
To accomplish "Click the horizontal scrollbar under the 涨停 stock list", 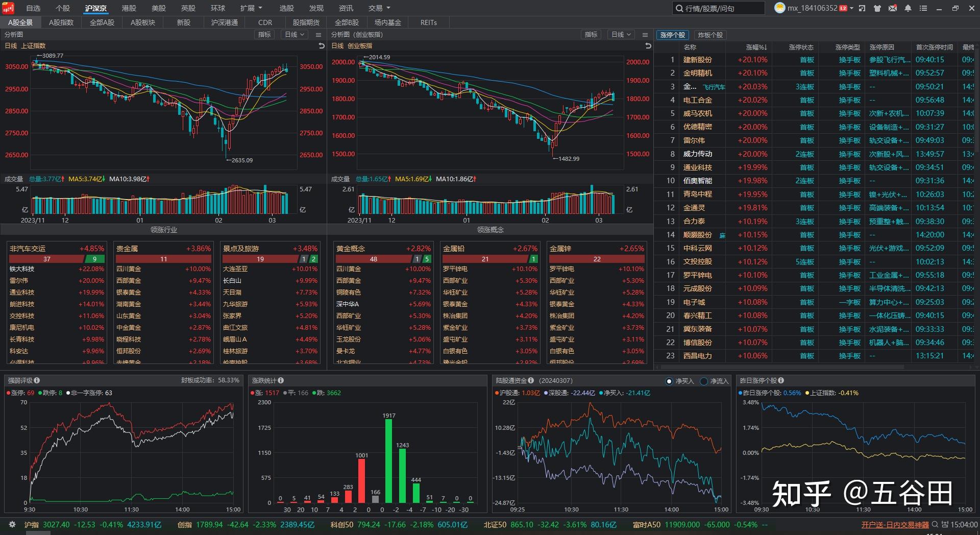I will pos(783,367).
